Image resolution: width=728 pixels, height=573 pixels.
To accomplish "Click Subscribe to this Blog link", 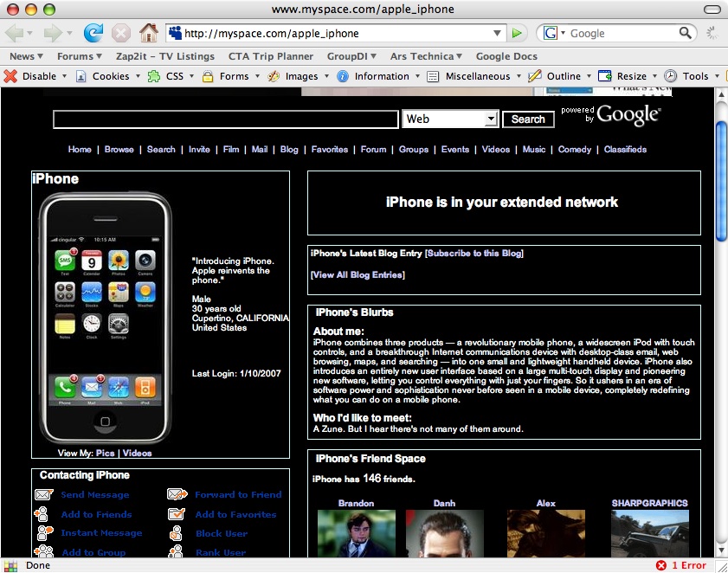I will click(474, 253).
